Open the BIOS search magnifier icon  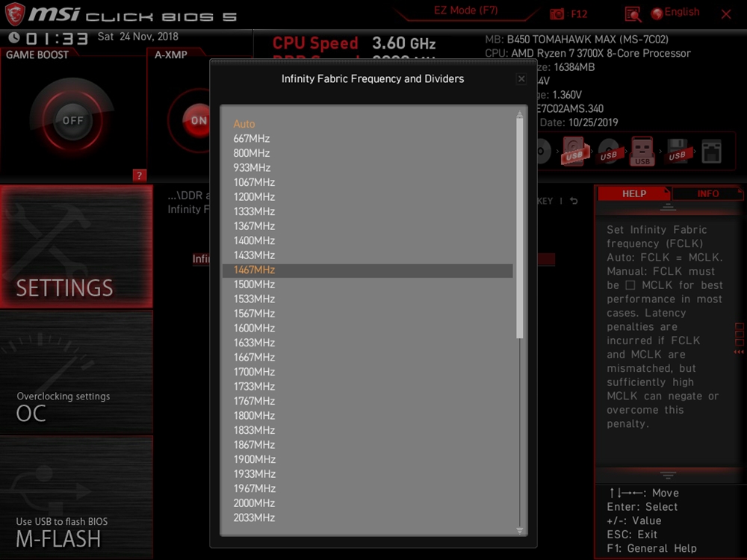click(633, 14)
